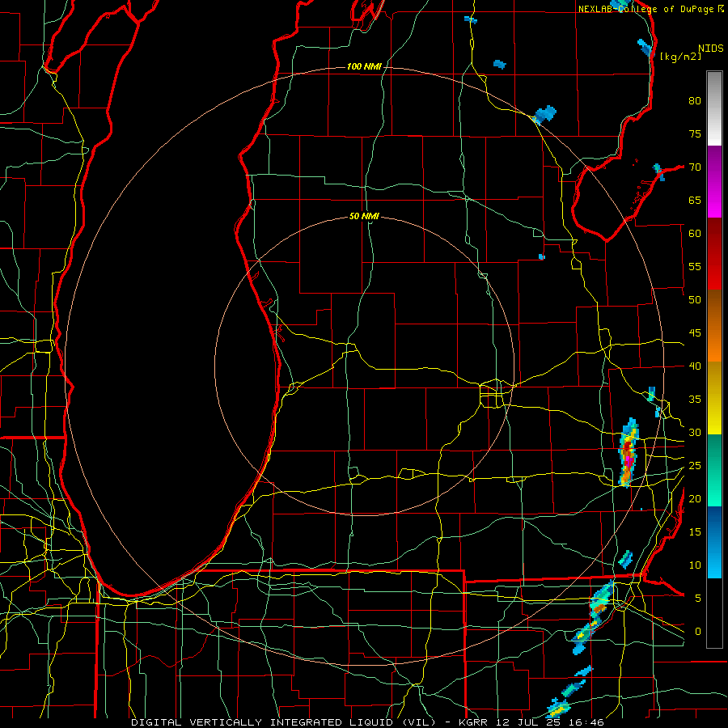Click the 40 value on the color scale
This screenshot has height=728, width=728.
click(695, 366)
